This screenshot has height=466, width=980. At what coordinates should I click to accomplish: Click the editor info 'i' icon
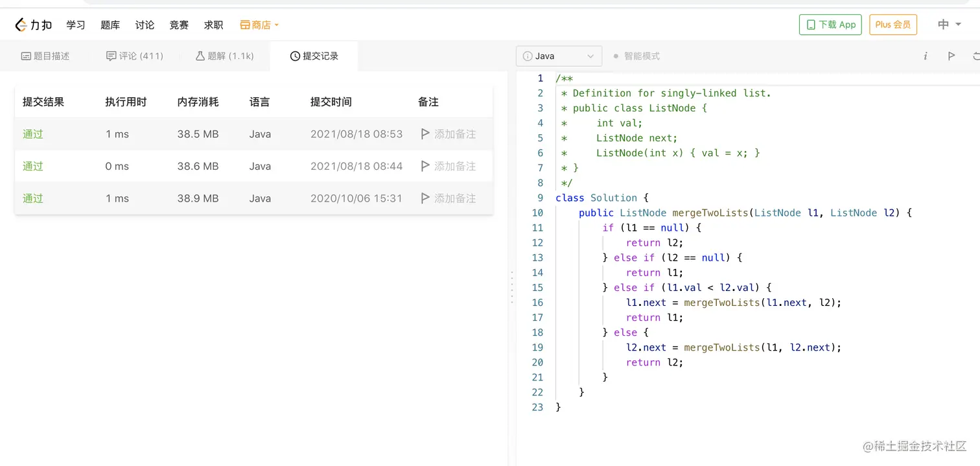tap(925, 56)
